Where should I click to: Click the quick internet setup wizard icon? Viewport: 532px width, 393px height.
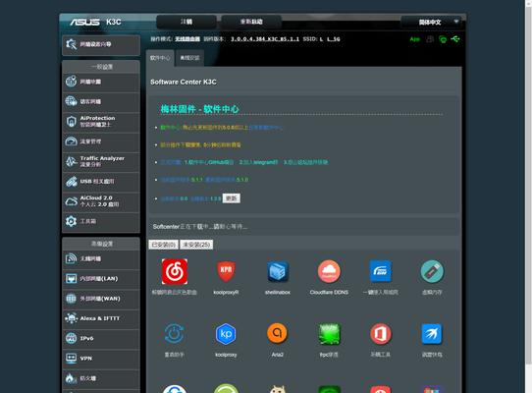(71, 44)
